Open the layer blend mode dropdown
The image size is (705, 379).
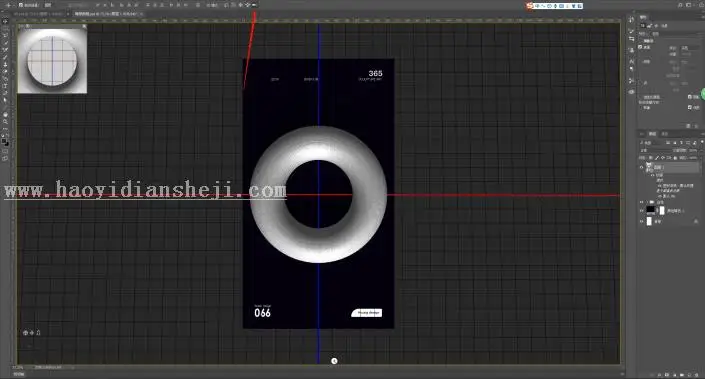[x=656, y=151]
